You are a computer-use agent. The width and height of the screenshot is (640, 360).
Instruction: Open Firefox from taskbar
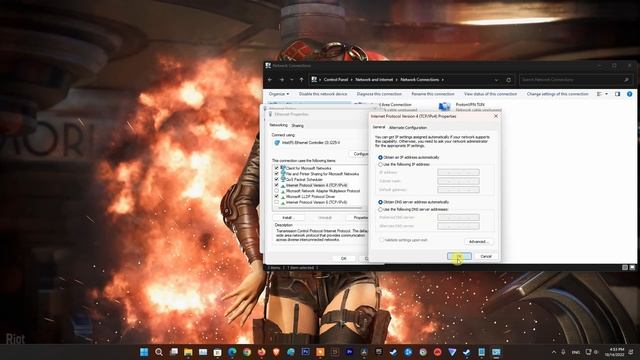coord(262,352)
